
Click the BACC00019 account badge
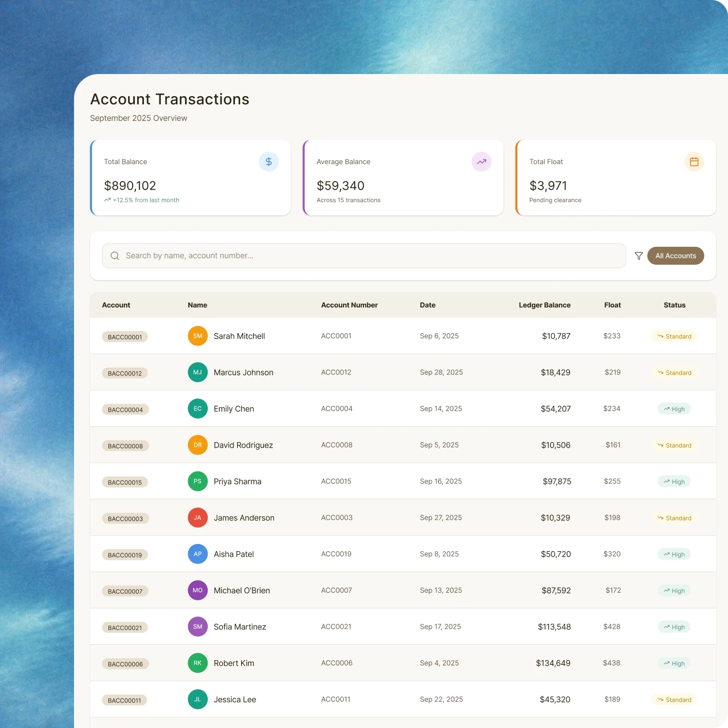[x=125, y=555]
